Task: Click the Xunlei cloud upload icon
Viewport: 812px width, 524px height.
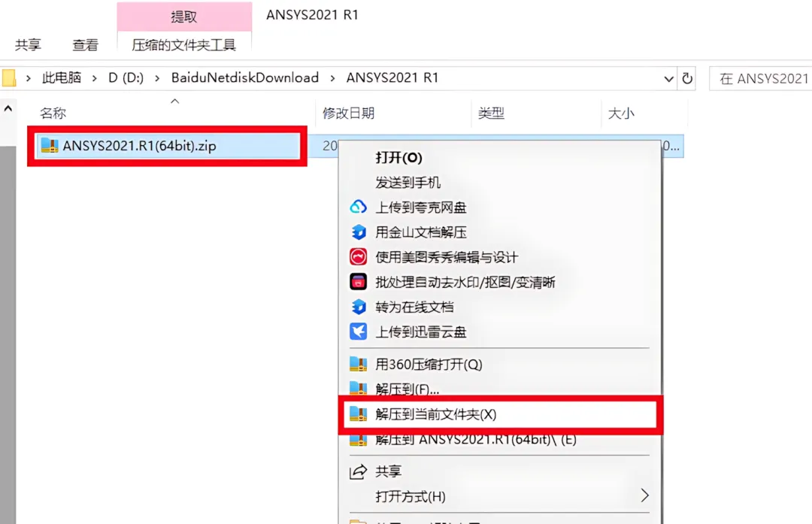Action: point(358,332)
